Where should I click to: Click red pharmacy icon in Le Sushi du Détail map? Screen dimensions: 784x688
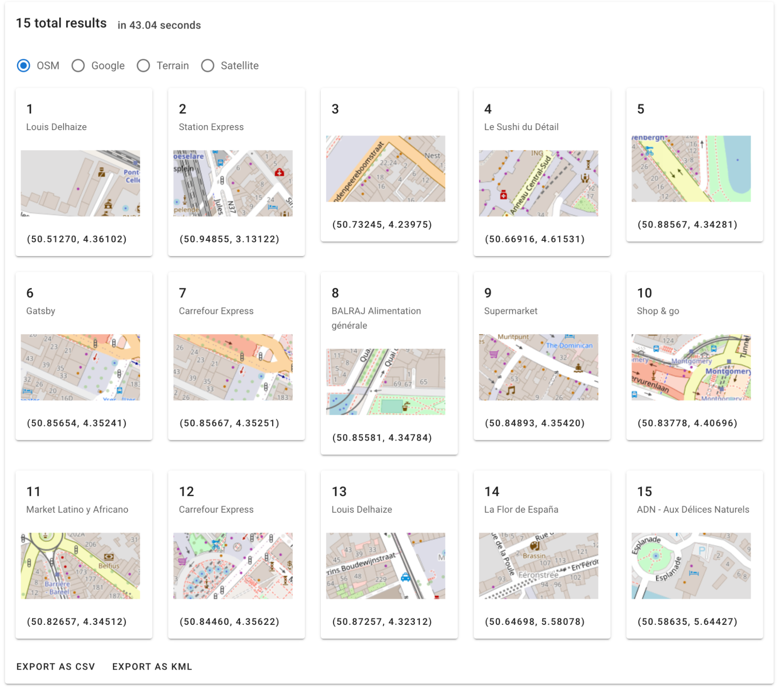coord(504,194)
